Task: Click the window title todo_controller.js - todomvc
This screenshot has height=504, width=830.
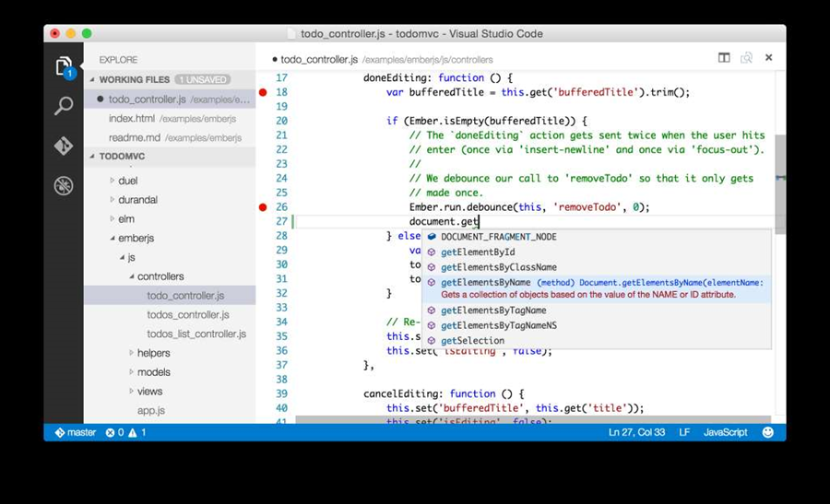Action: point(421,33)
